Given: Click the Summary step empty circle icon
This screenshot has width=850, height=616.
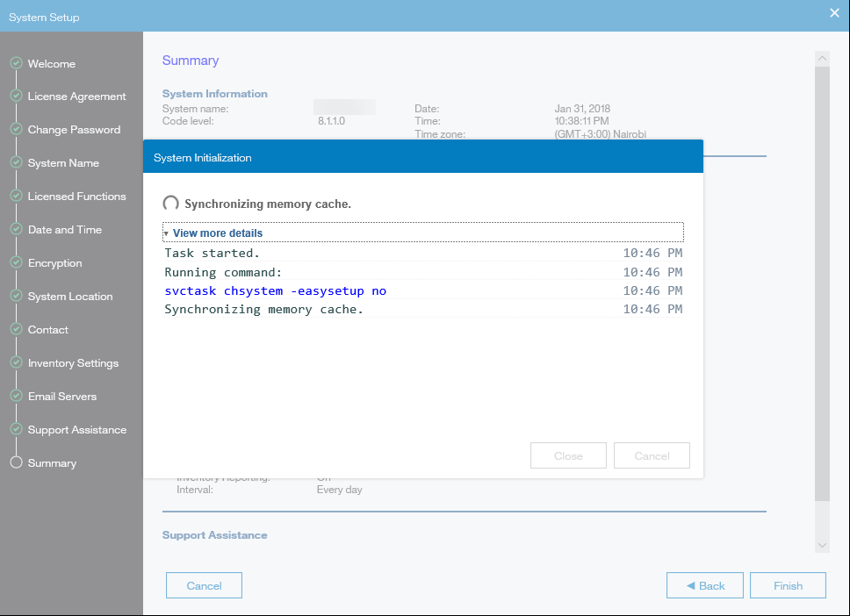Looking at the screenshot, I should tap(16, 463).
